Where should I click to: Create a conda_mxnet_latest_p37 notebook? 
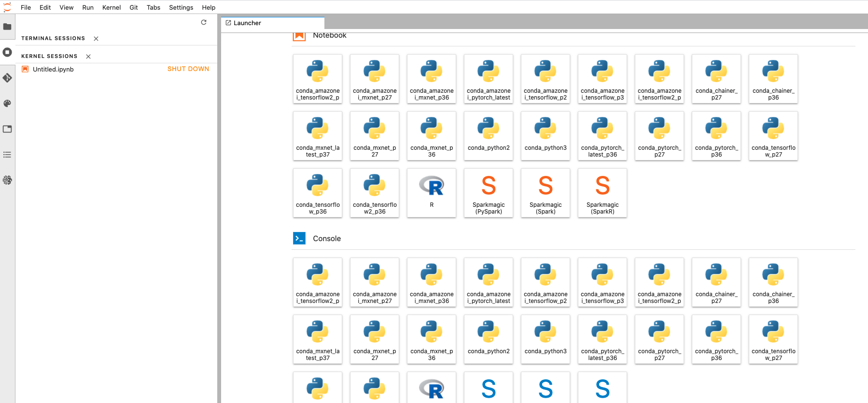pos(318,136)
